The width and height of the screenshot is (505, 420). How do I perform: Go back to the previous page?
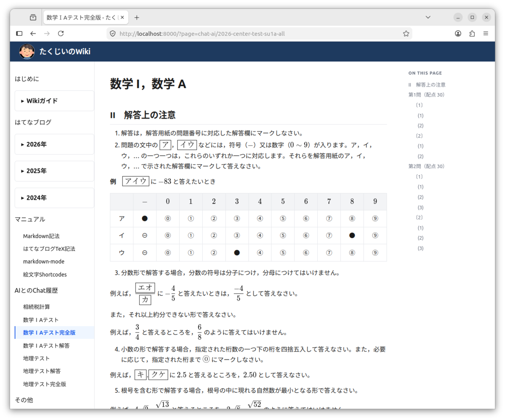pyautogui.click(x=33, y=33)
